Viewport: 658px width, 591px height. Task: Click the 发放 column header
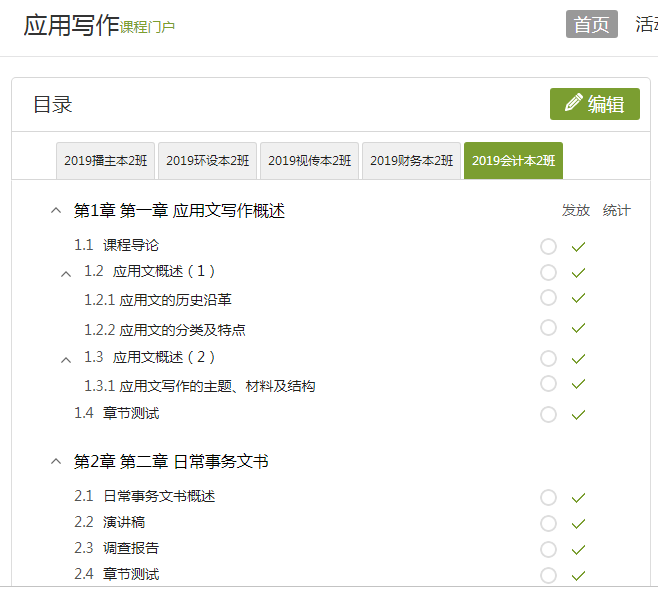(576, 210)
